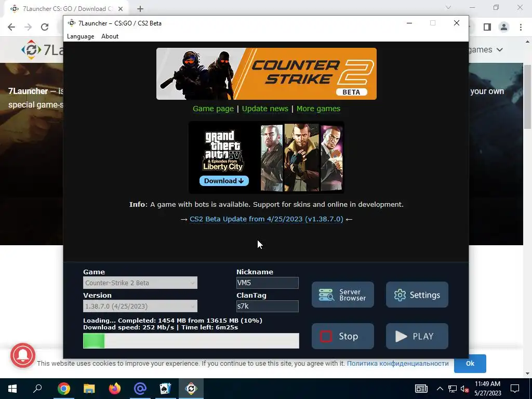Open the Language menu in 7Launcher
Image resolution: width=532 pixels, height=399 pixels.
[x=81, y=36]
